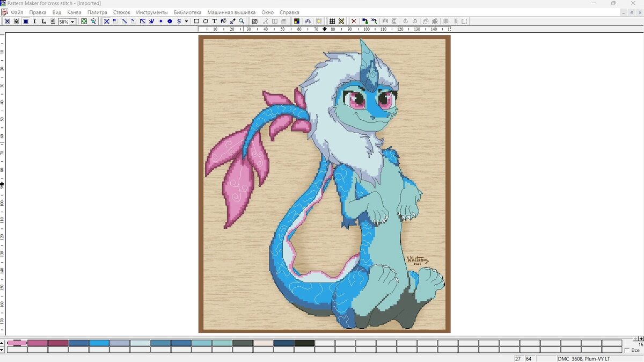Click the replace color icon

[365, 21]
